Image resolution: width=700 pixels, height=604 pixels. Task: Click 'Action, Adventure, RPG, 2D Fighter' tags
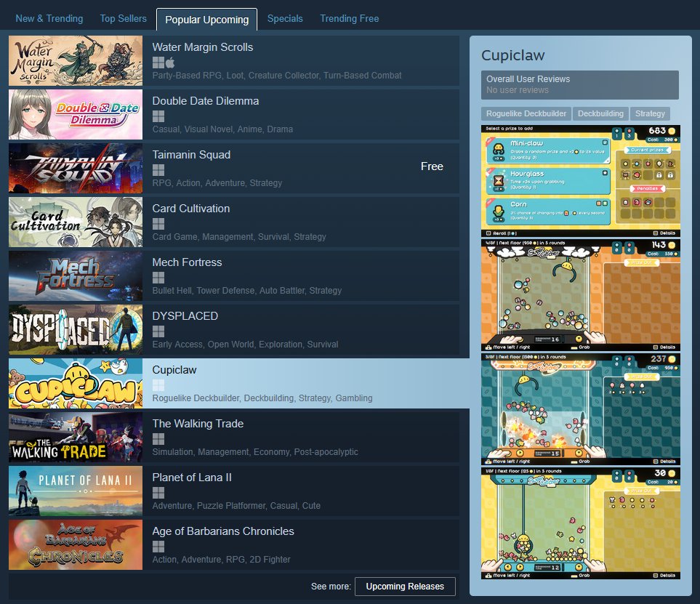click(x=221, y=560)
